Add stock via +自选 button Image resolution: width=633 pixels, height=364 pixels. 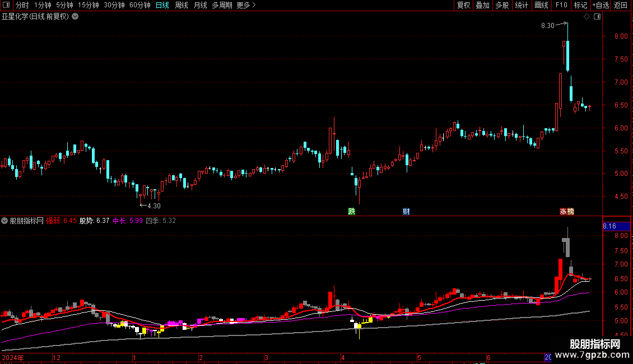[x=601, y=5]
